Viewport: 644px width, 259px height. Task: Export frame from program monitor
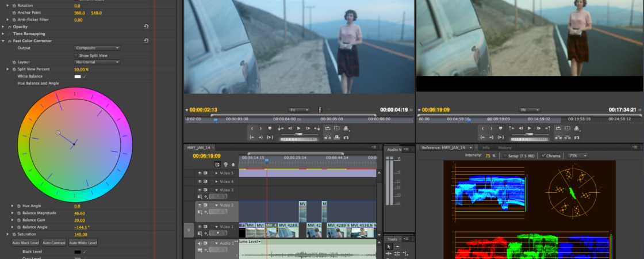576,138
